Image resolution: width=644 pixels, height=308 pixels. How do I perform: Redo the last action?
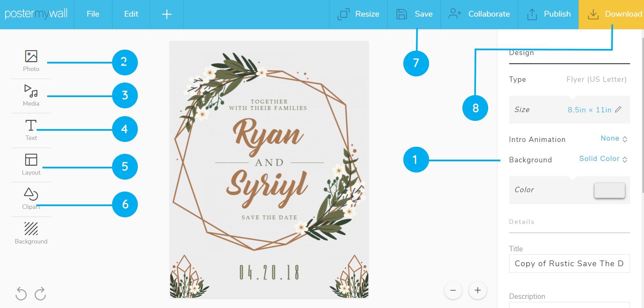click(x=40, y=293)
